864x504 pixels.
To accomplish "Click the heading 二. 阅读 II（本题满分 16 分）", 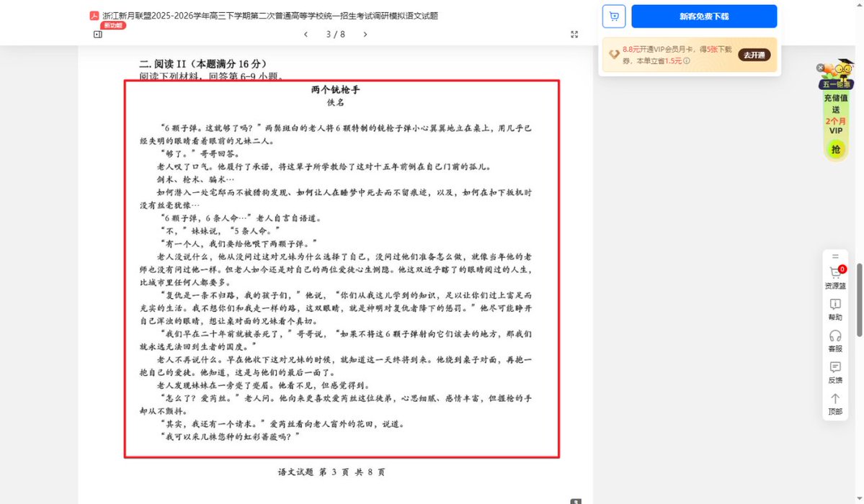I will coord(202,64).
